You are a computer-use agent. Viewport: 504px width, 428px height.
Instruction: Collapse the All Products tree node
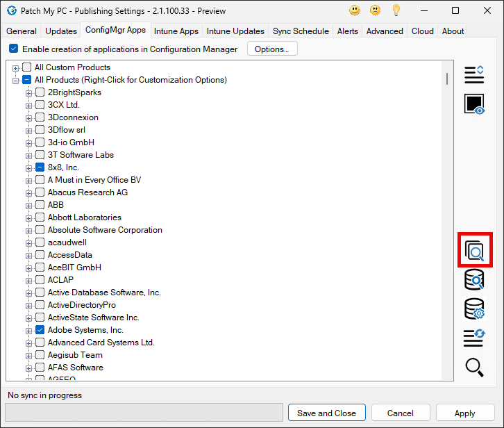16,80
